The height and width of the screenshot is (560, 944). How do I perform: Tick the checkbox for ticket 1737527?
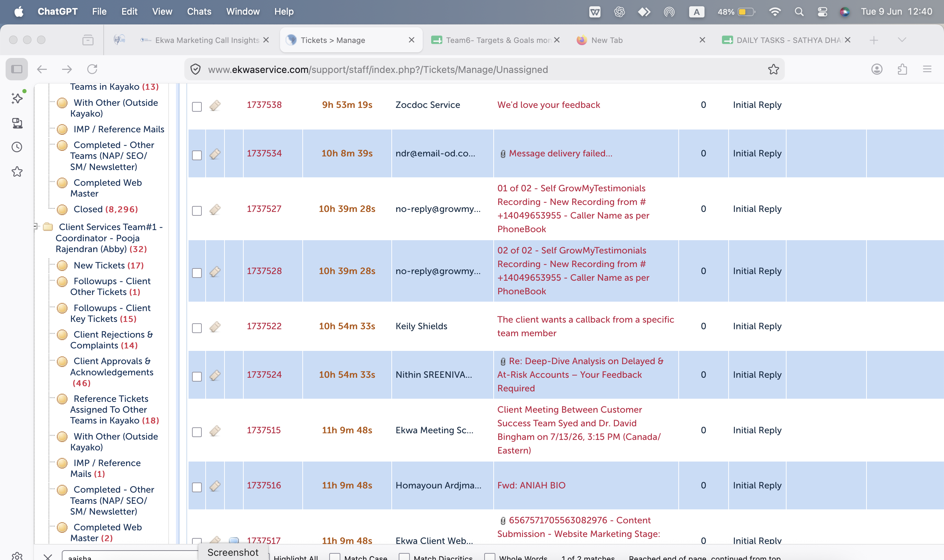197,211
